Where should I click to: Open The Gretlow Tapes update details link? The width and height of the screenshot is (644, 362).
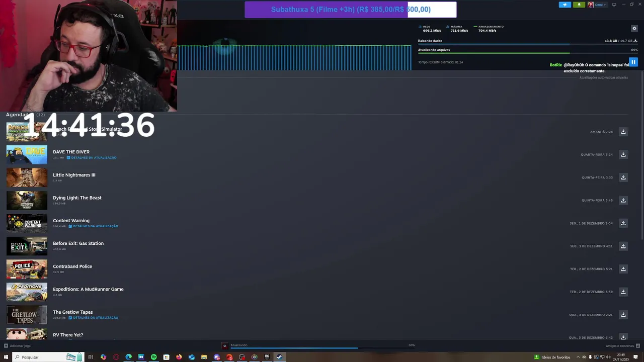(94, 318)
